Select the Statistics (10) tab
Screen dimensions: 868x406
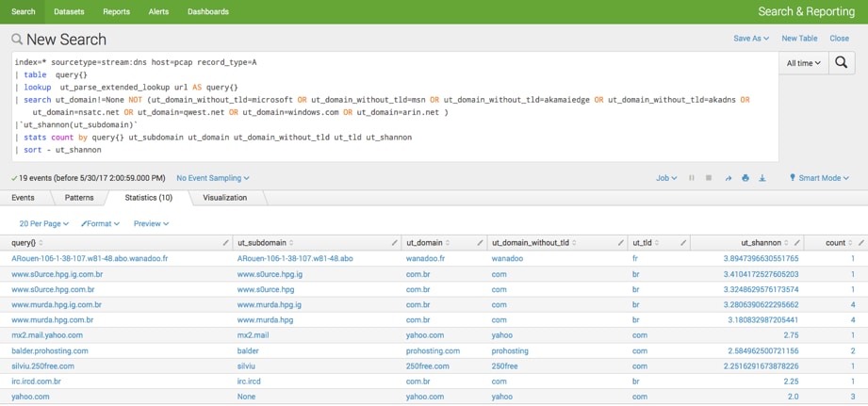point(148,198)
